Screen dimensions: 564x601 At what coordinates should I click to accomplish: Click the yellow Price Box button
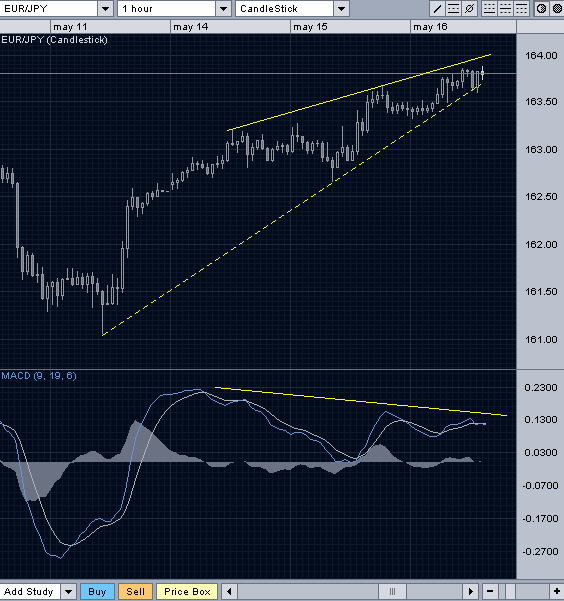coord(187,591)
